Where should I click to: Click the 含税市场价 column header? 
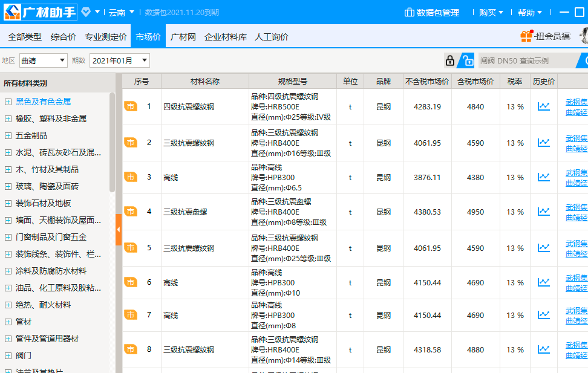click(475, 82)
